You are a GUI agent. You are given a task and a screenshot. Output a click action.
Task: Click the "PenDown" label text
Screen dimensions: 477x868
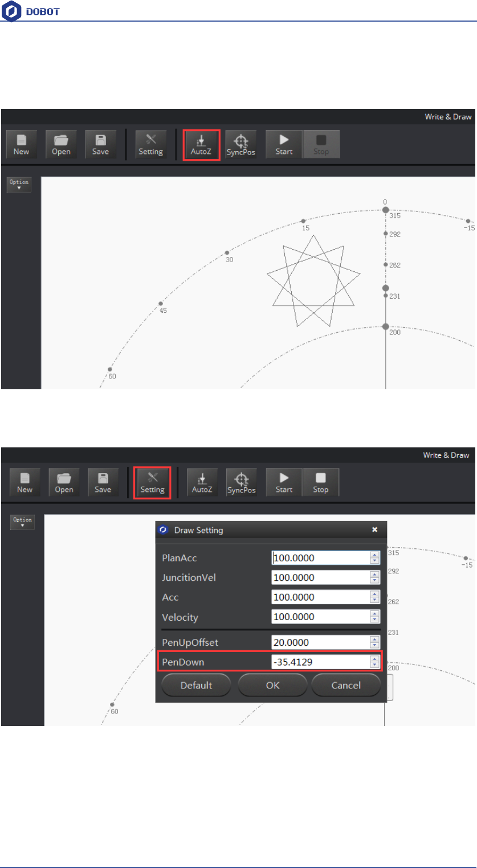pyautogui.click(x=183, y=662)
